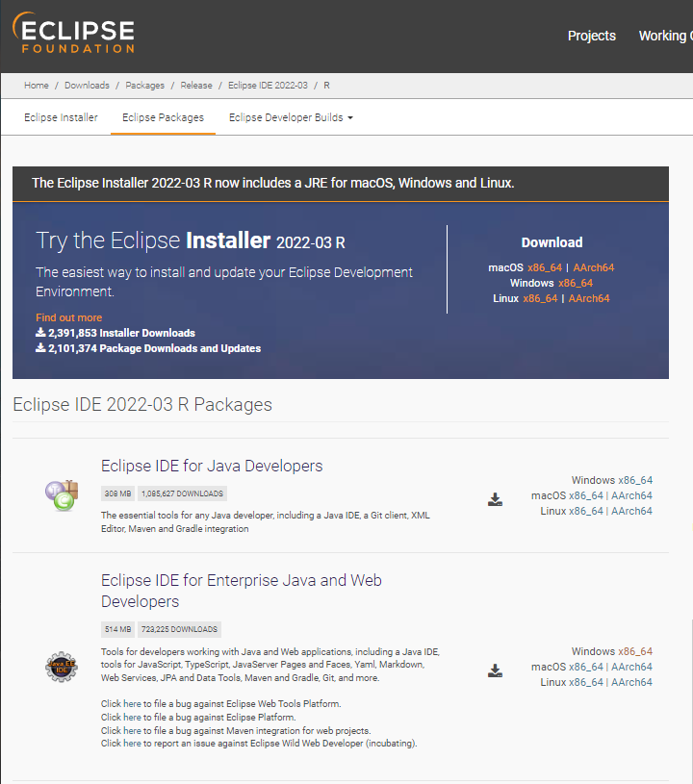This screenshot has width=693, height=784.
Task: Open Eclipse IDE for Java Developers title
Action: pos(212,466)
